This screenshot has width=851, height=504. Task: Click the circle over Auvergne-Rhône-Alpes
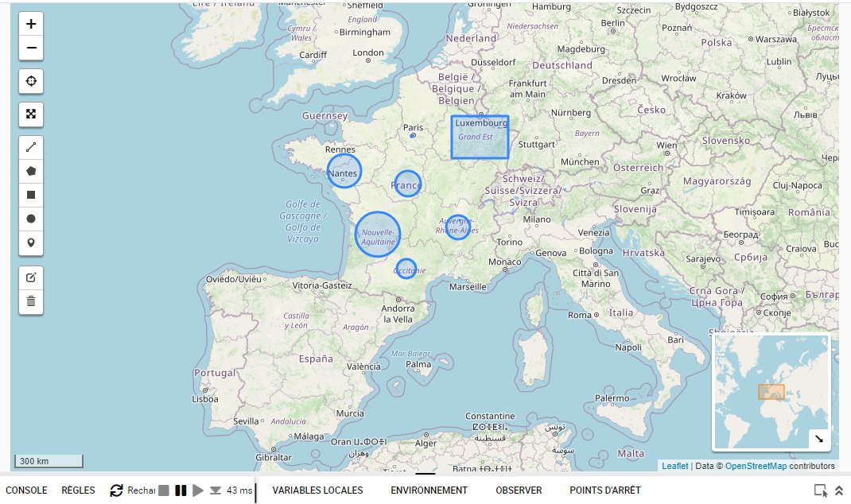[457, 227]
